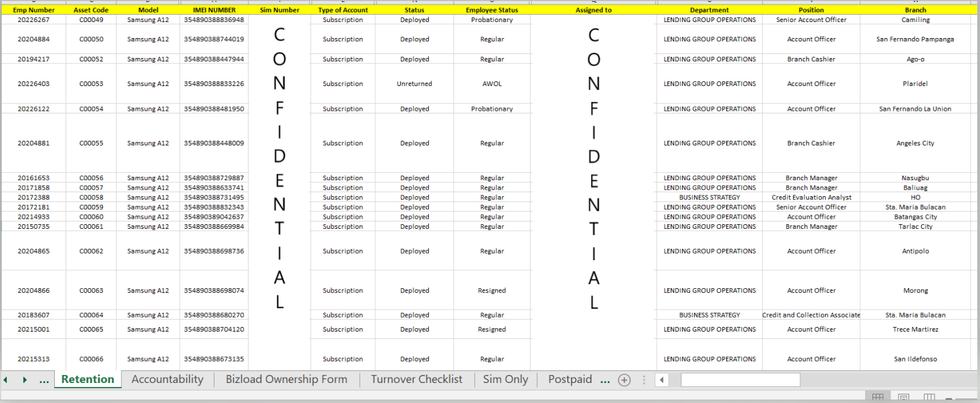Click IMEI cell 354890388836948
Screen dimensions: 980x403
(214, 20)
